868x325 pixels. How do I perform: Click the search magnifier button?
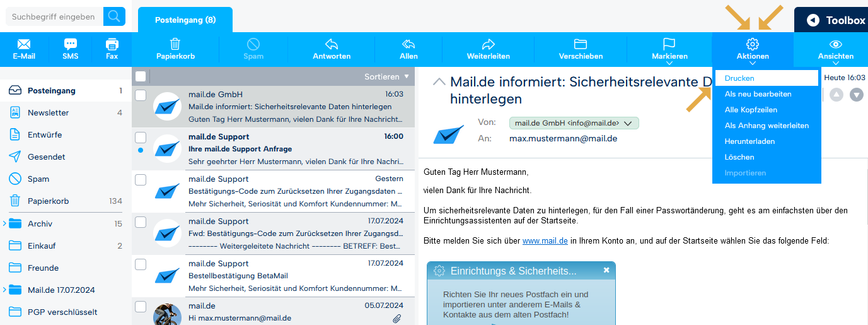(x=114, y=16)
